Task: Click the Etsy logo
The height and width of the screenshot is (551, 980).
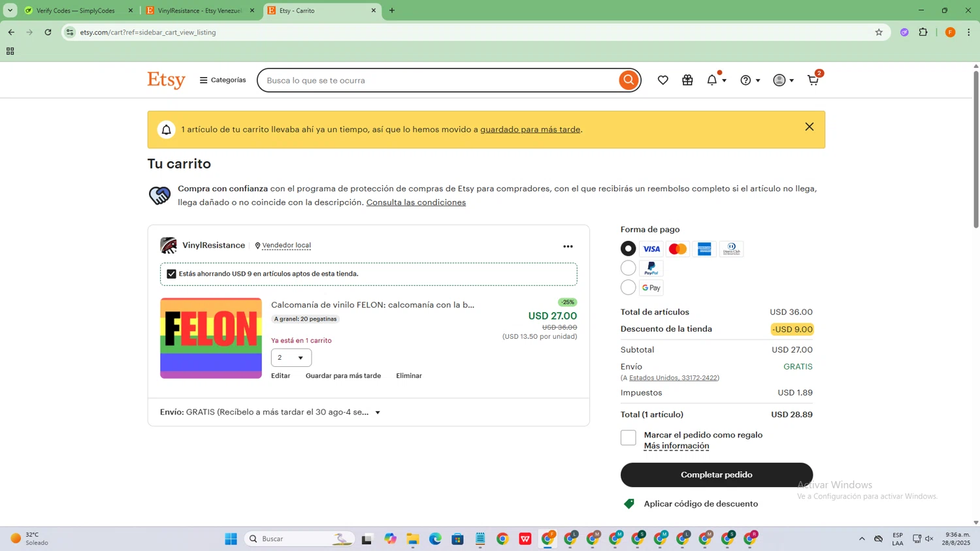Action: (x=166, y=80)
